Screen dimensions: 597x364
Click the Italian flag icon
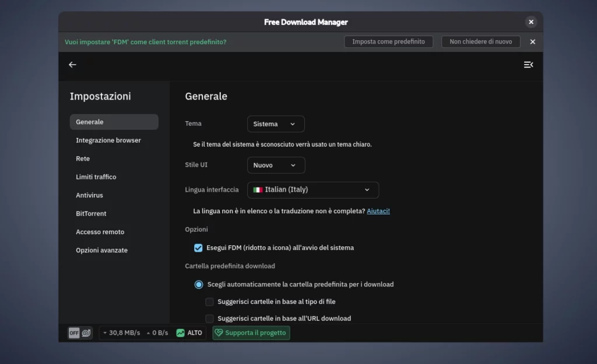(258, 190)
